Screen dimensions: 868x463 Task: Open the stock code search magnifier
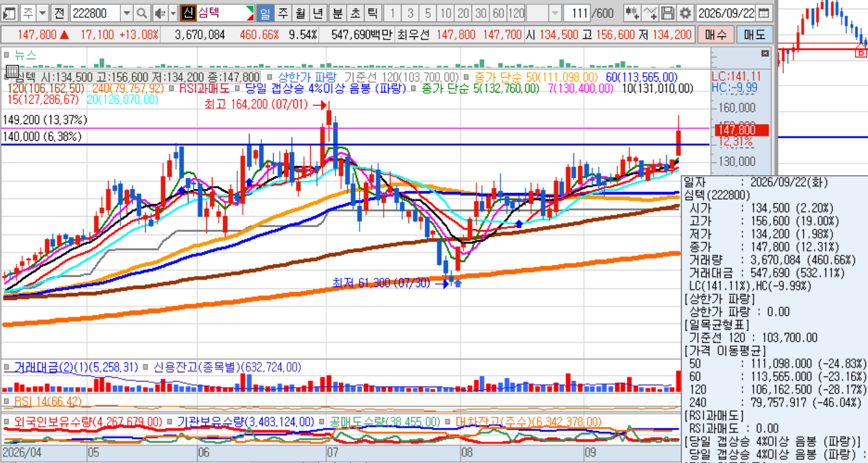(142, 12)
